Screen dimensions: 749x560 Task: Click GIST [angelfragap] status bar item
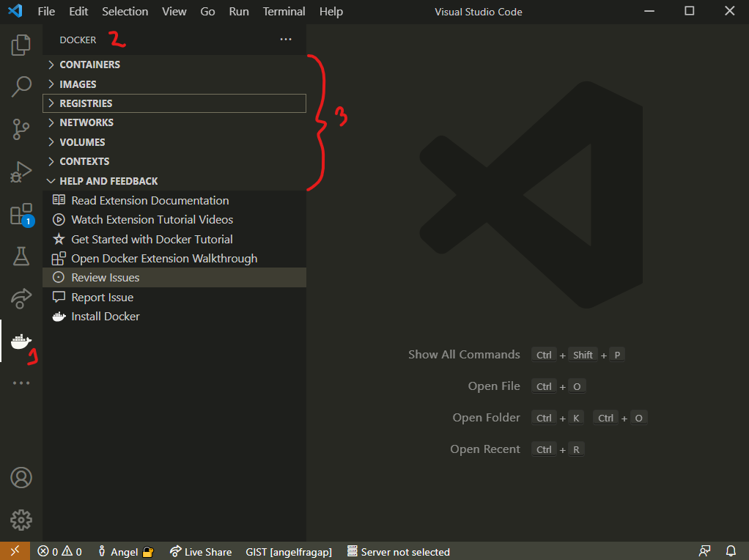tap(289, 551)
